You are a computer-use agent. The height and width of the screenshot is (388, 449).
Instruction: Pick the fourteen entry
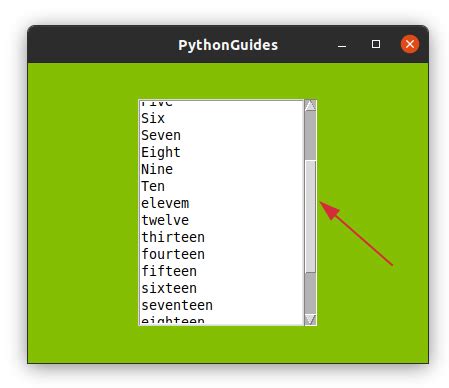click(221, 254)
